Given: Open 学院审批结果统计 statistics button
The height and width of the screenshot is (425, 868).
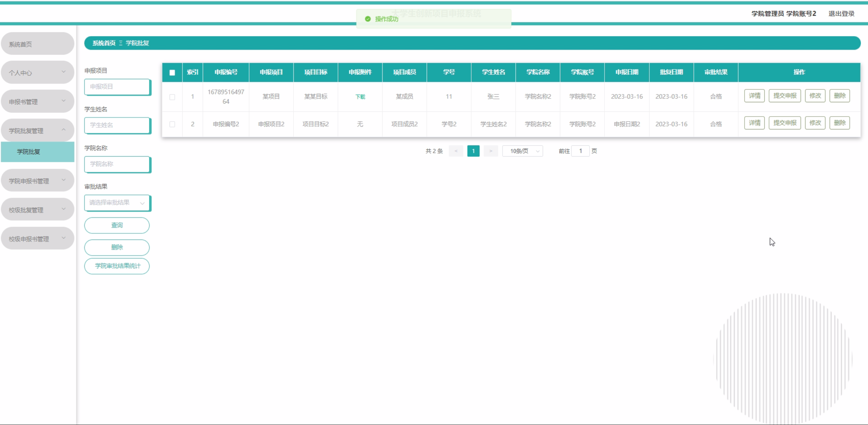Looking at the screenshot, I should (117, 266).
